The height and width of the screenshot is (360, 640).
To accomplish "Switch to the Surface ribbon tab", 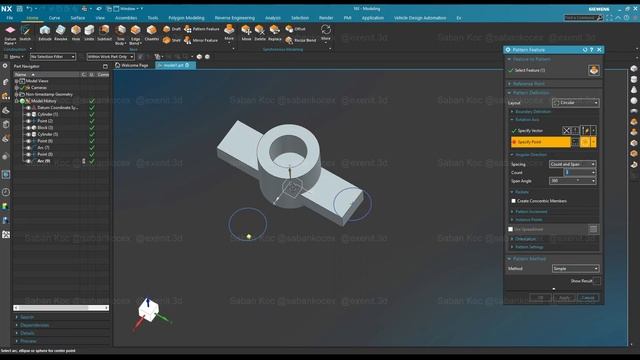I will [x=78, y=18].
